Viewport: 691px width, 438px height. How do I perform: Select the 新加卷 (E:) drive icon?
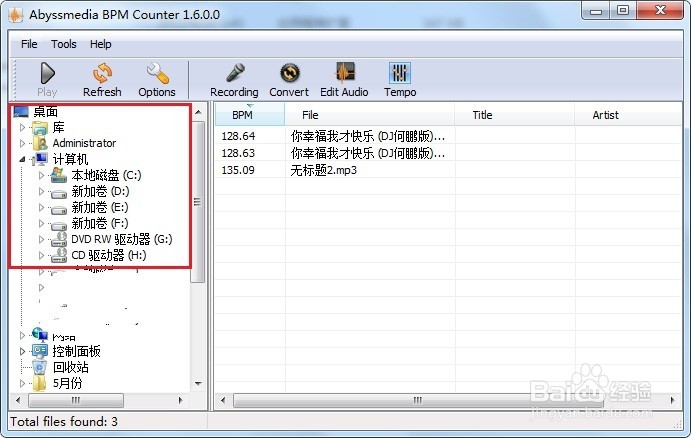[59, 209]
